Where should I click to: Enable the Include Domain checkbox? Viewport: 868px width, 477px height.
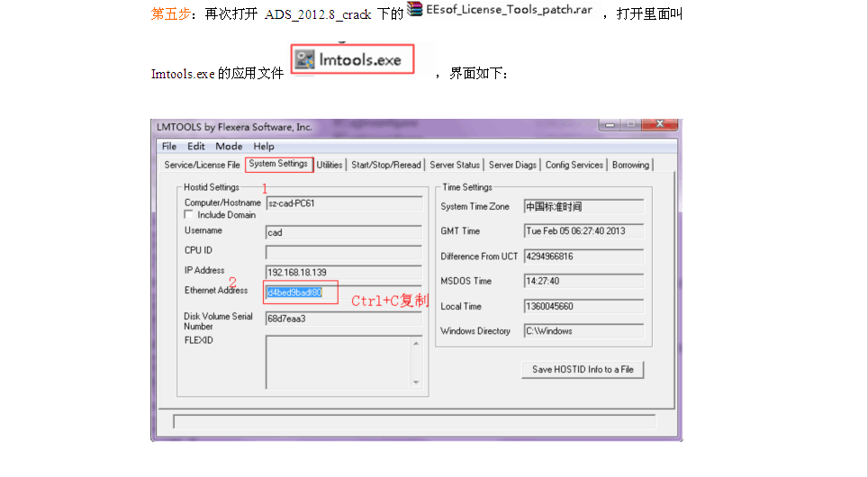(189, 215)
